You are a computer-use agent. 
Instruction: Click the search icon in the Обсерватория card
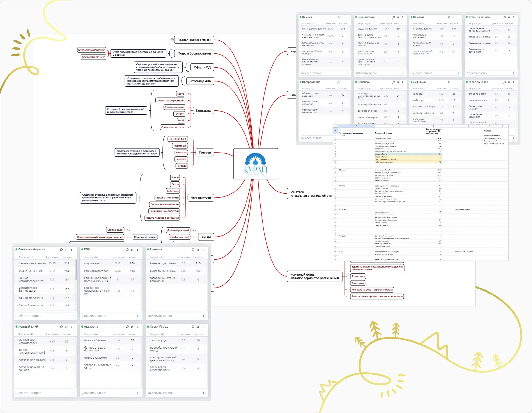338,82
